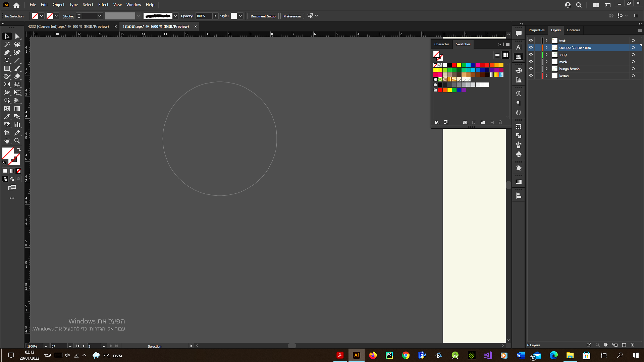Click the Preferences button
The image size is (644, 362).
click(x=292, y=16)
